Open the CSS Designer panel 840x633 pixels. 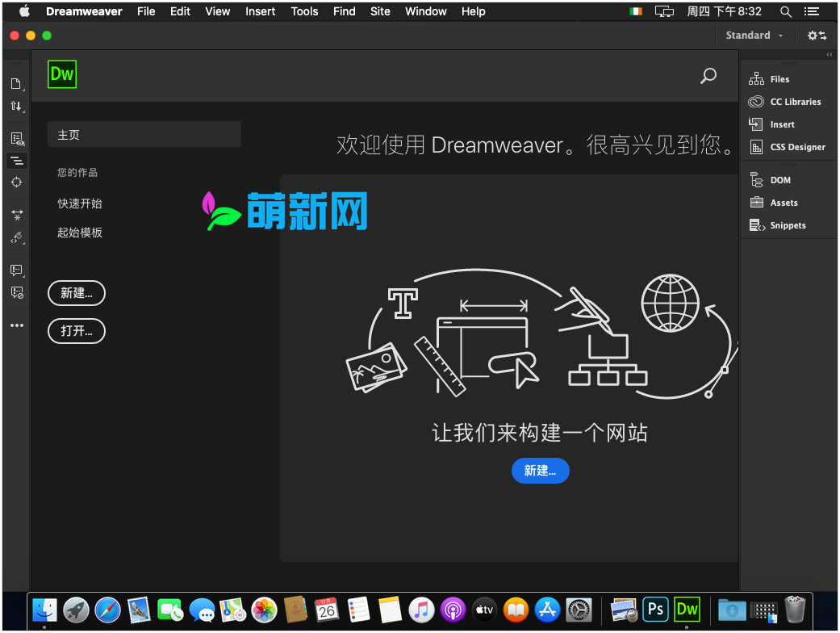coord(796,147)
